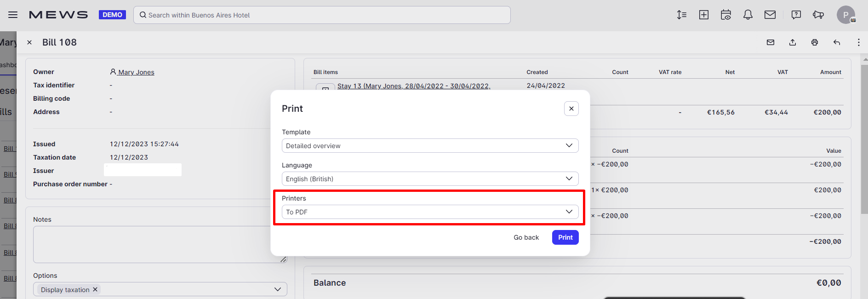Click the Print button

click(x=565, y=237)
